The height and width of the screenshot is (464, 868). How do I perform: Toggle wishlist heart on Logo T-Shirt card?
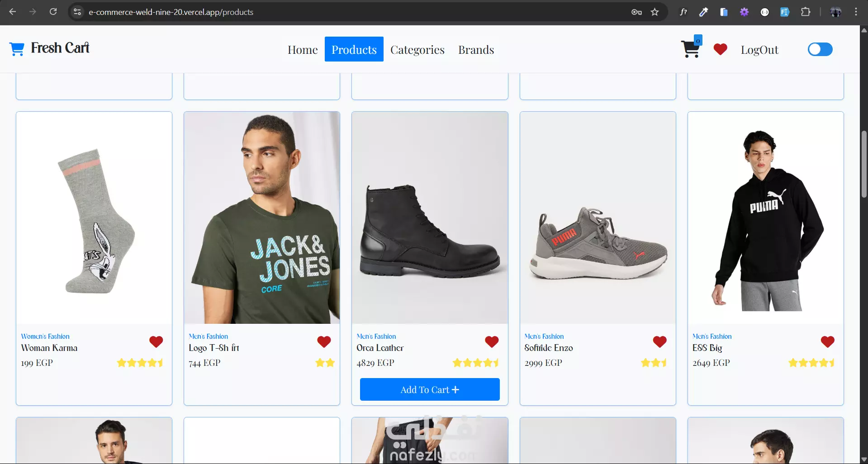coord(324,342)
